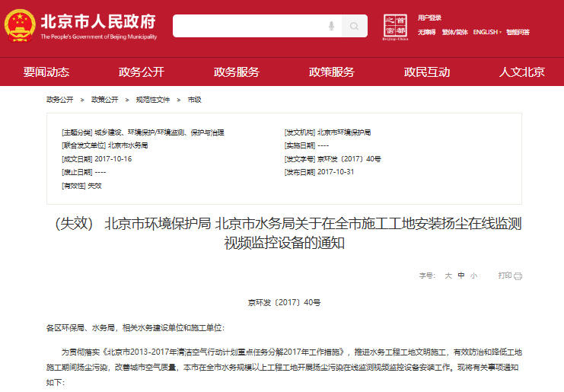Go to 政务公开 in breadcrumb trail

[59, 100]
